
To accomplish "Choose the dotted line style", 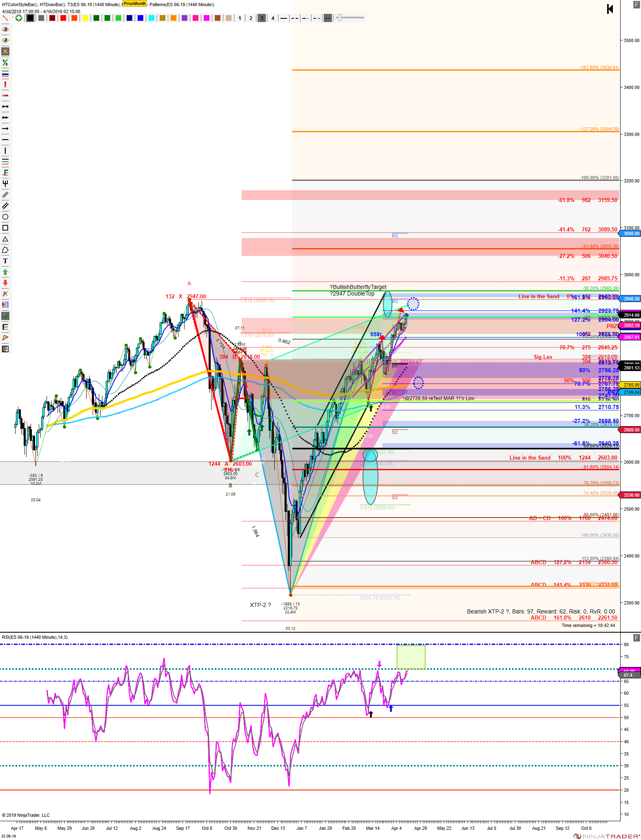I will click(328, 18).
